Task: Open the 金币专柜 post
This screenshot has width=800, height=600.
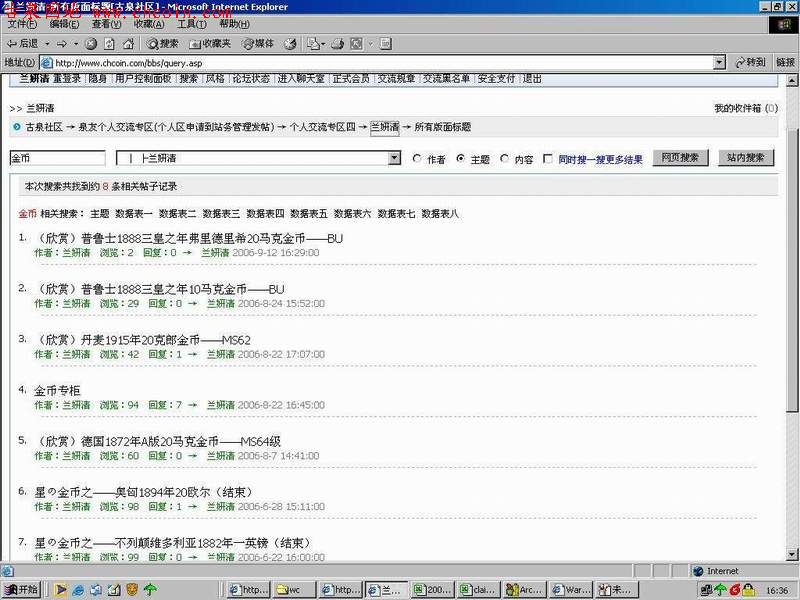Action: coord(57,391)
